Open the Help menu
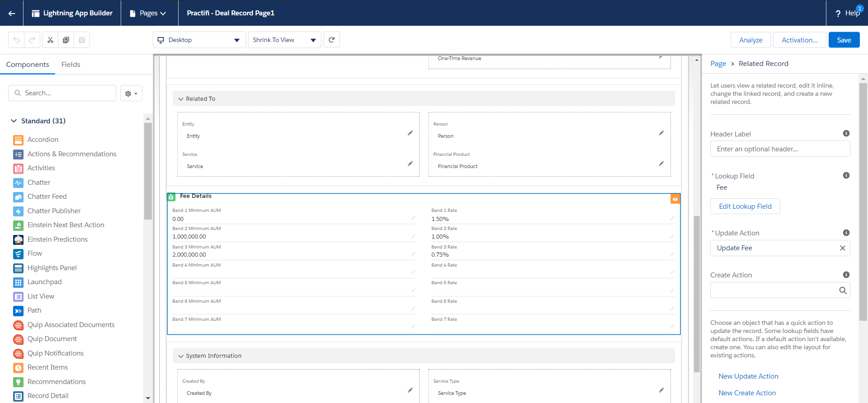 [848, 13]
